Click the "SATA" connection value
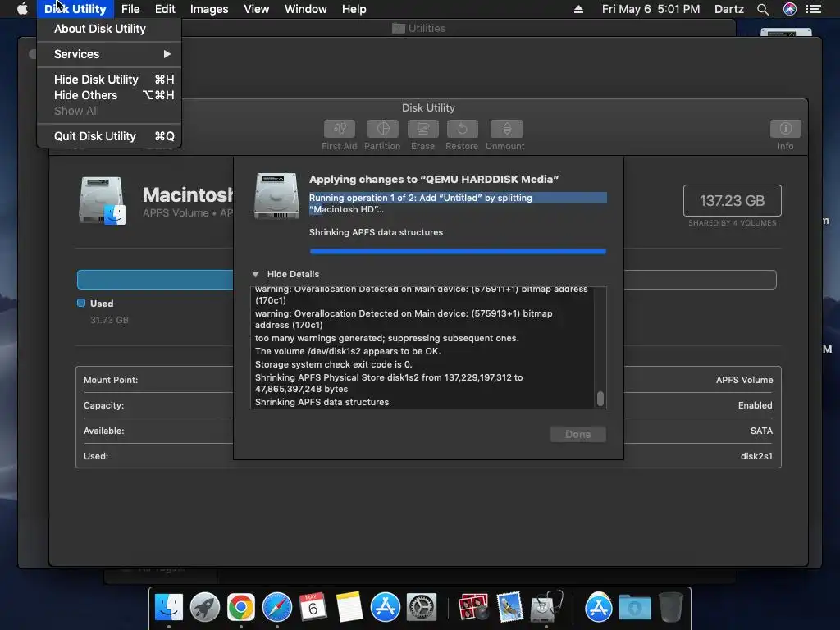This screenshot has height=630, width=840. pos(761,431)
